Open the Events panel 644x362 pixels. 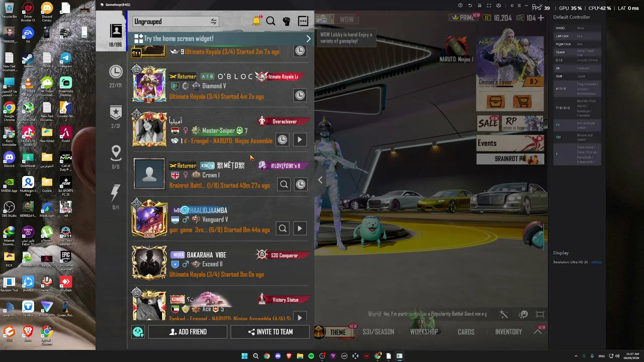coord(510,143)
